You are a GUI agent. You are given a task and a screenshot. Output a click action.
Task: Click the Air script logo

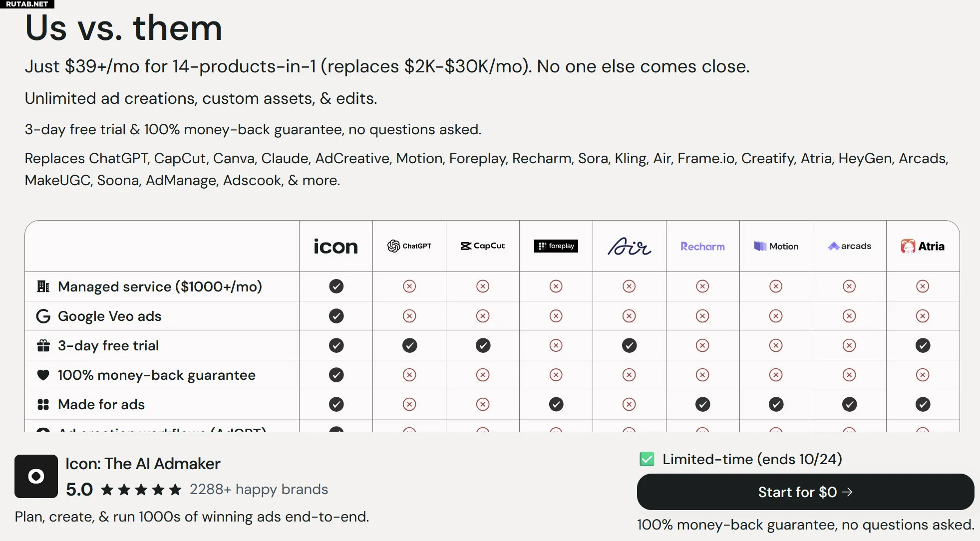click(x=629, y=246)
